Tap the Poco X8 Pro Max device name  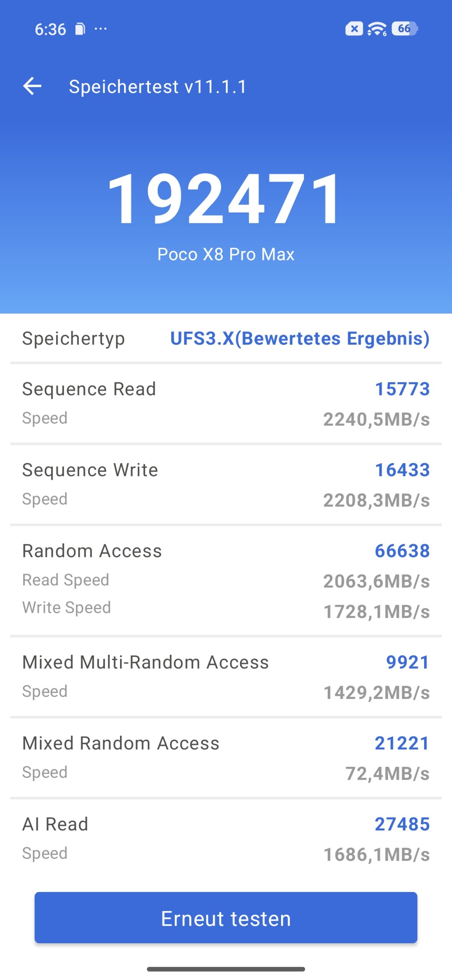226,255
